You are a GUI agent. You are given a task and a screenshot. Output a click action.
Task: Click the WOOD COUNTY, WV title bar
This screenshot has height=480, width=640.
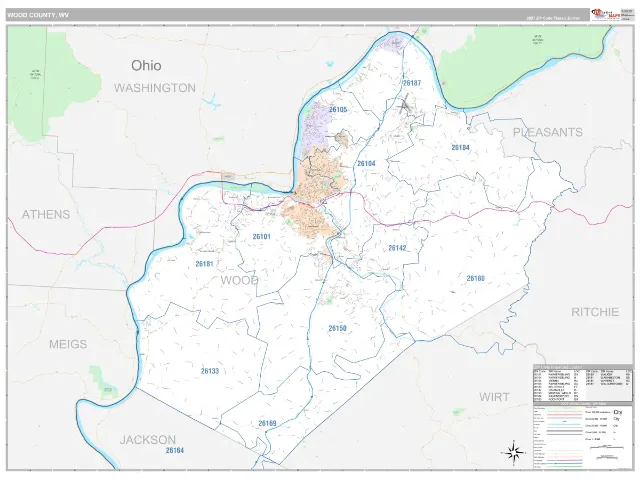(298, 15)
